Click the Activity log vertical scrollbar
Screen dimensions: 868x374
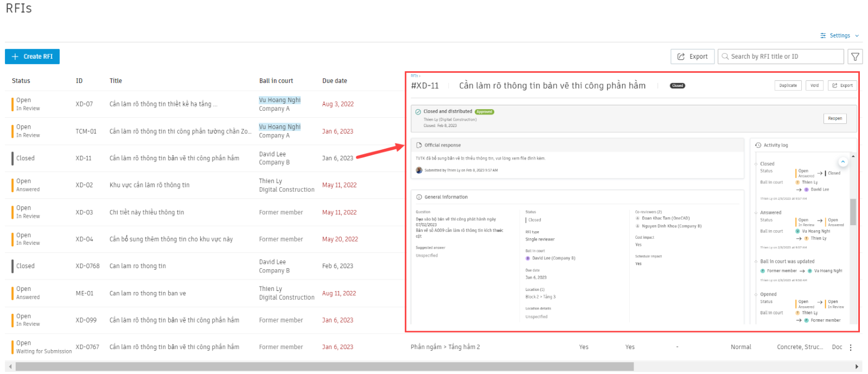click(x=853, y=212)
